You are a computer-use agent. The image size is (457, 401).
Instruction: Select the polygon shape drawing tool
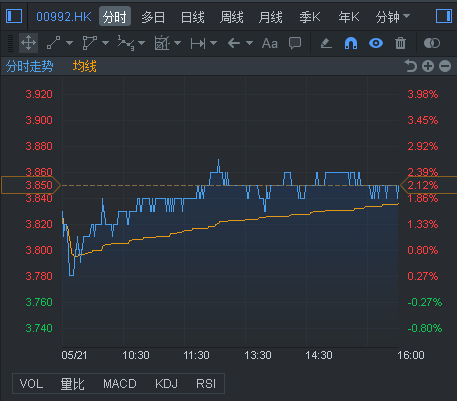[89, 43]
